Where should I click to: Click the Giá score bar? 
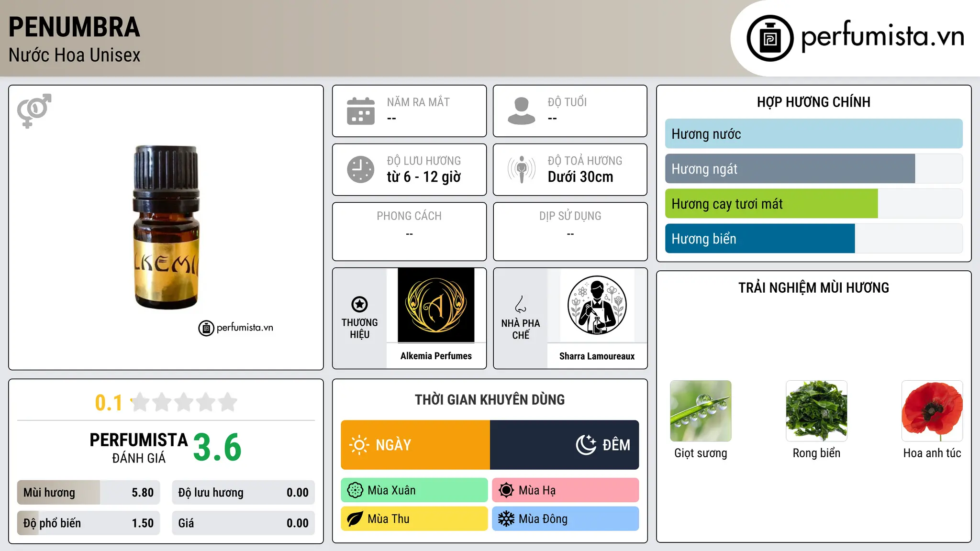click(244, 523)
